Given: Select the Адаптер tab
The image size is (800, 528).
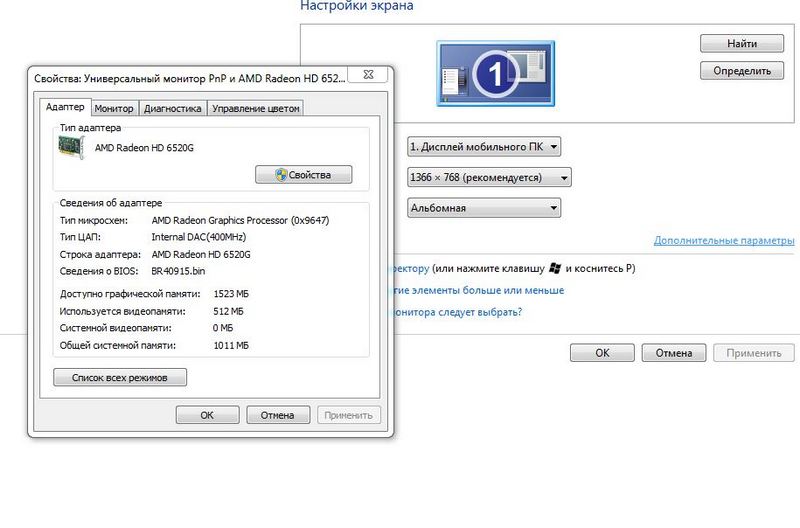Looking at the screenshot, I should pos(66,107).
